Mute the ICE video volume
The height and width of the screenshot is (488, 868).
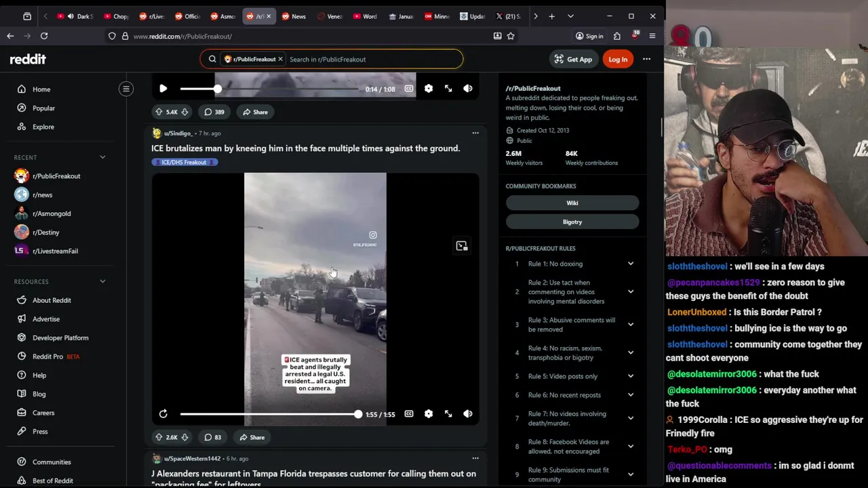[x=468, y=414]
